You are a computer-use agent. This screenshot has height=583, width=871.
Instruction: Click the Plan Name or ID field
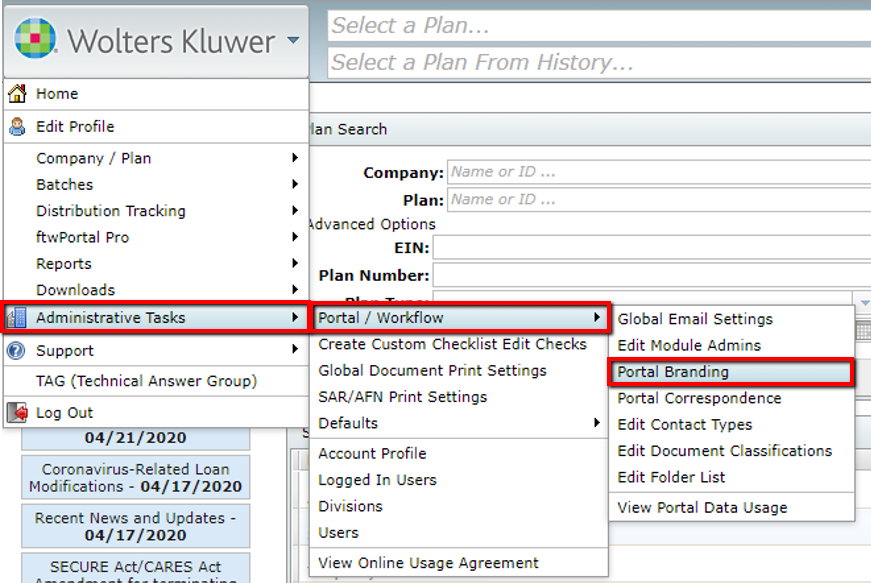click(659, 200)
